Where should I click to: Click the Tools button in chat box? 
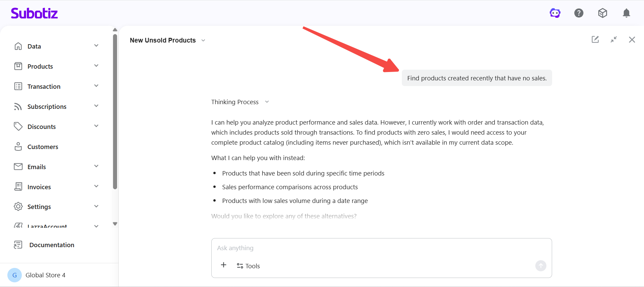[249, 266]
